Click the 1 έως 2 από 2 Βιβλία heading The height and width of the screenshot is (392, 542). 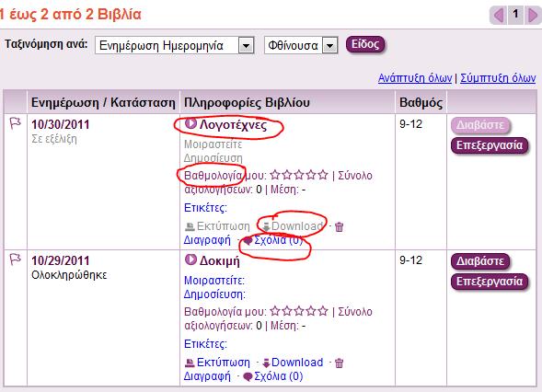[x=71, y=15]
